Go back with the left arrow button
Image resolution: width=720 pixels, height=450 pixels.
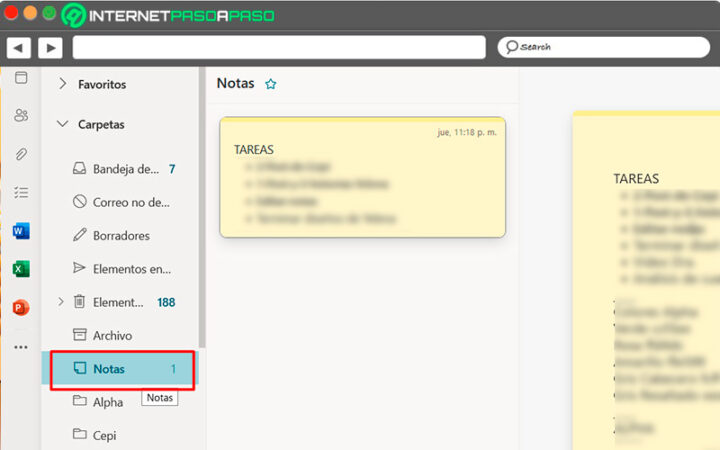18,48
